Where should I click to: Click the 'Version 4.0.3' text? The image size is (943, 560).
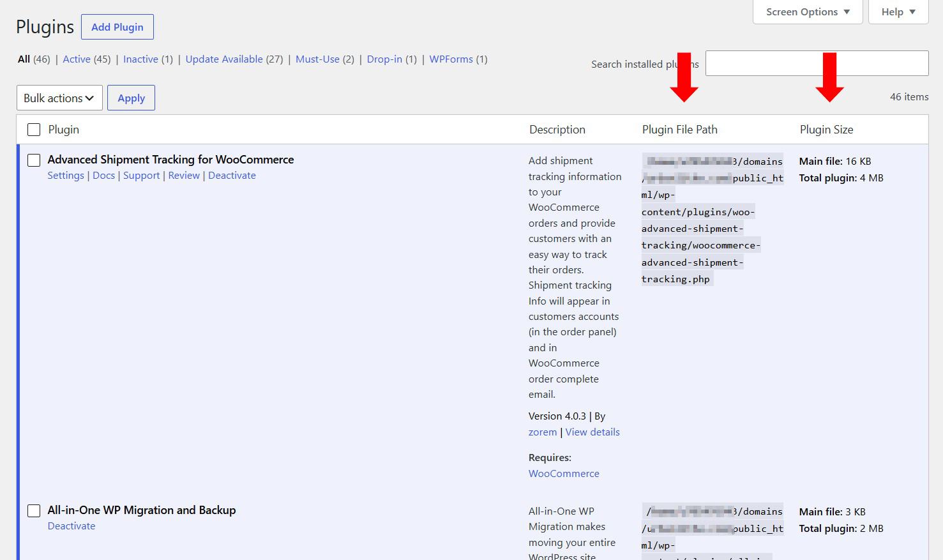tap(557, 416)
